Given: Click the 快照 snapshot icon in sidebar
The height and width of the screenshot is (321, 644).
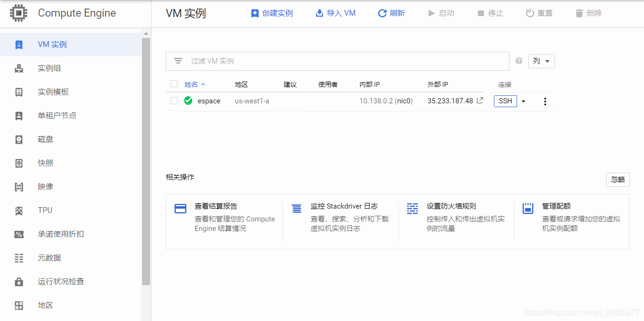Looking at the screenshot, I should 19,163.
